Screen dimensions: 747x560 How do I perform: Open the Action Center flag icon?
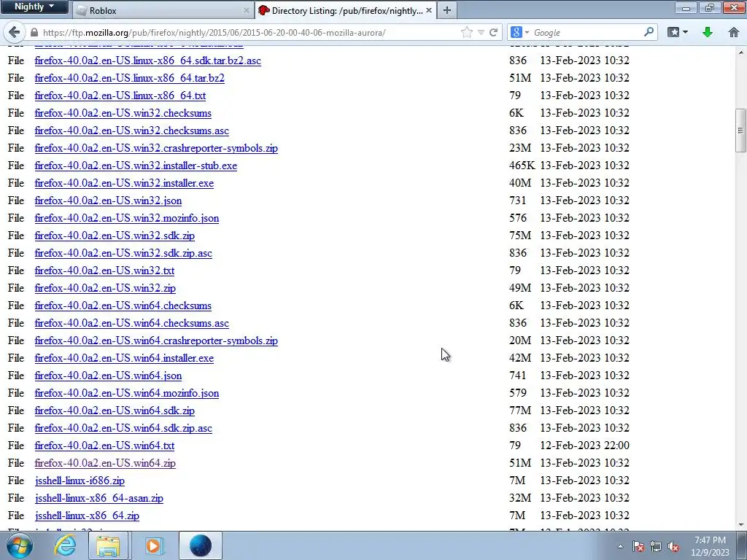(x=638, y=547)
